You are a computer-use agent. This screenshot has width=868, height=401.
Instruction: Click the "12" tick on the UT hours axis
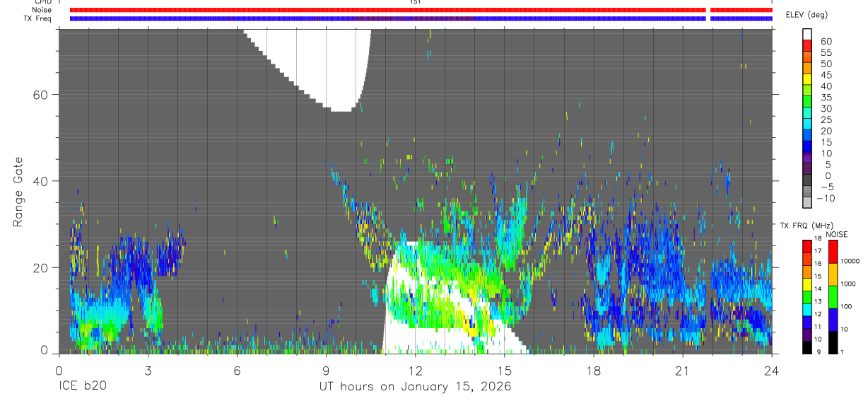tap(415, 371)
